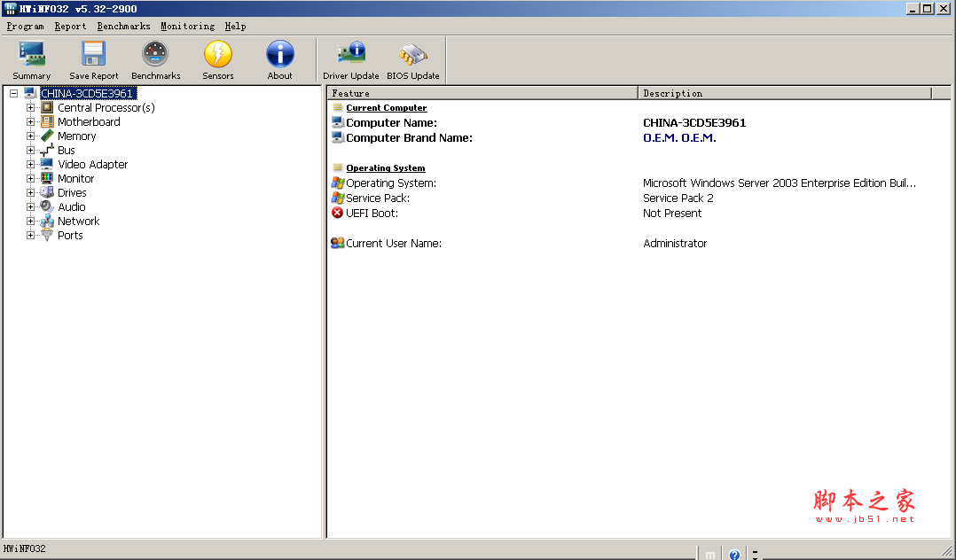This screenshot has width=956, height=560.
Task: Select the Video Adapter tree label
Action: [92, 165]
